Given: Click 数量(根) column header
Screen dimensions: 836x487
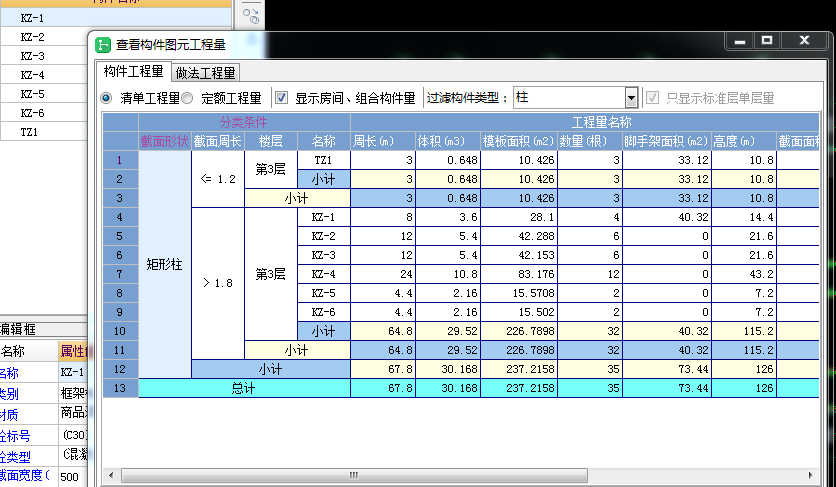Looking at the screenshot, I should click(x=590, y=141).
